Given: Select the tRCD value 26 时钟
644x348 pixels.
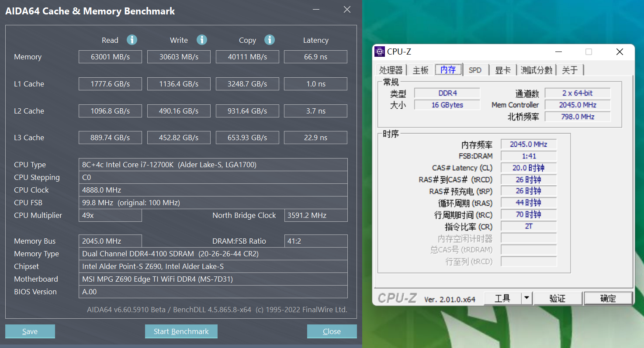Looking at the screenshot, I should (x=529, y=179).
